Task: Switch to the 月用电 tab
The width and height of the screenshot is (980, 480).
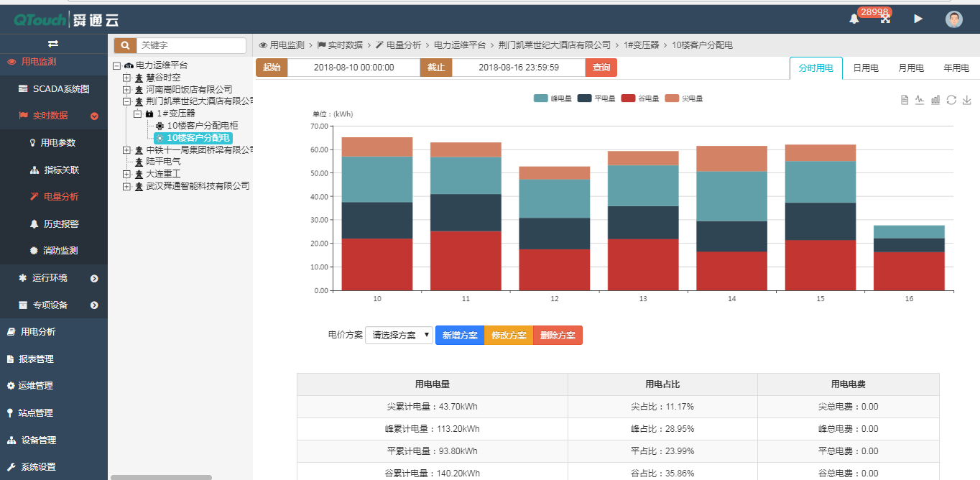Action: [910, 68]
